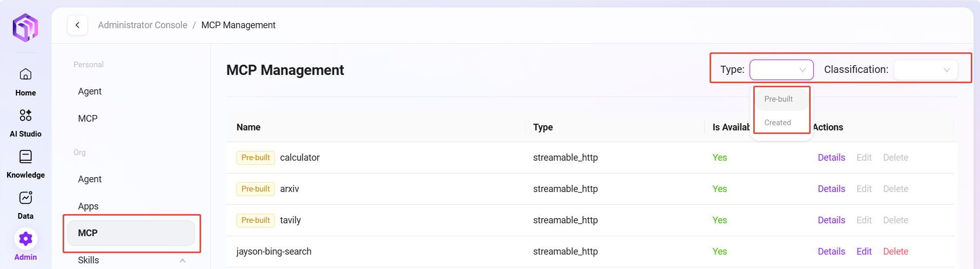Choose Pre-built option in Type list
This screenshot has height=269, width=980.
[778, 99]
